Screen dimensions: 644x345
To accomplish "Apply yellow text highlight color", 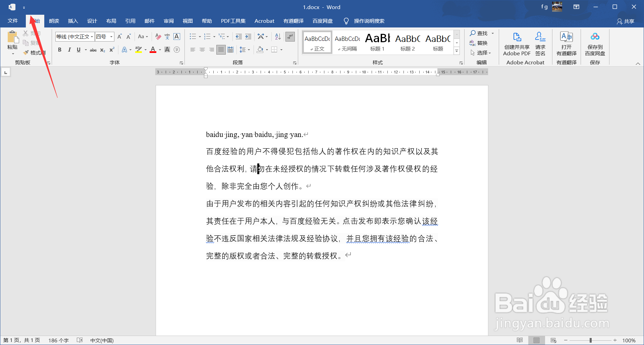I will point(139,50).
